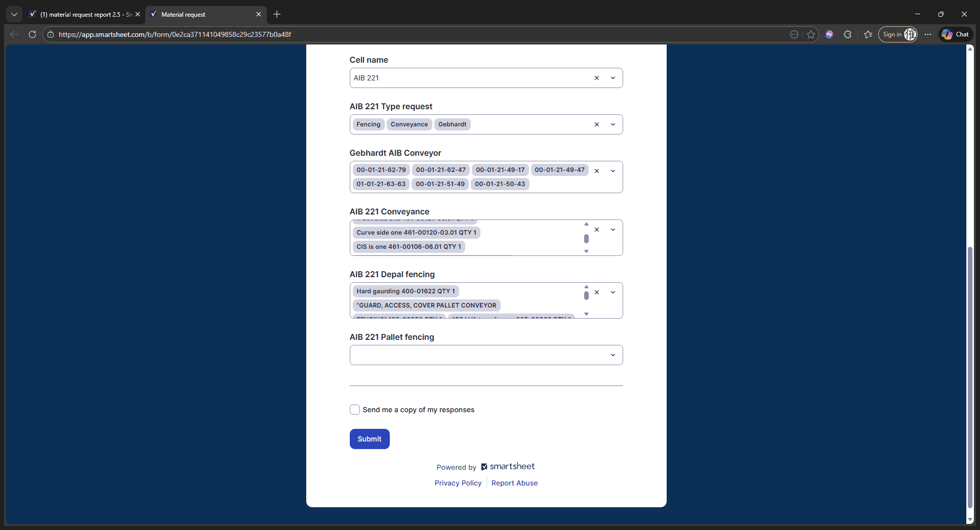
Task: Add this page to favorites
Action: click(811, 34)
